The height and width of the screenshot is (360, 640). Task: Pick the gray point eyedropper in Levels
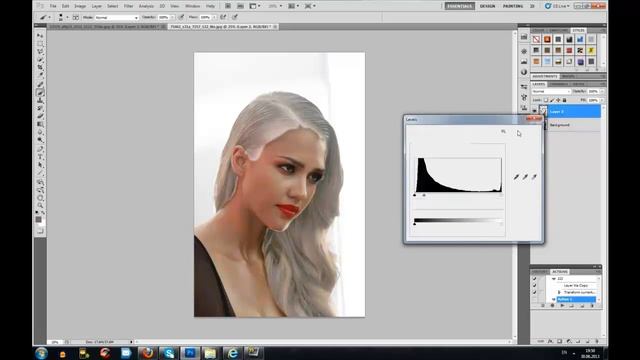pos(525,177)
